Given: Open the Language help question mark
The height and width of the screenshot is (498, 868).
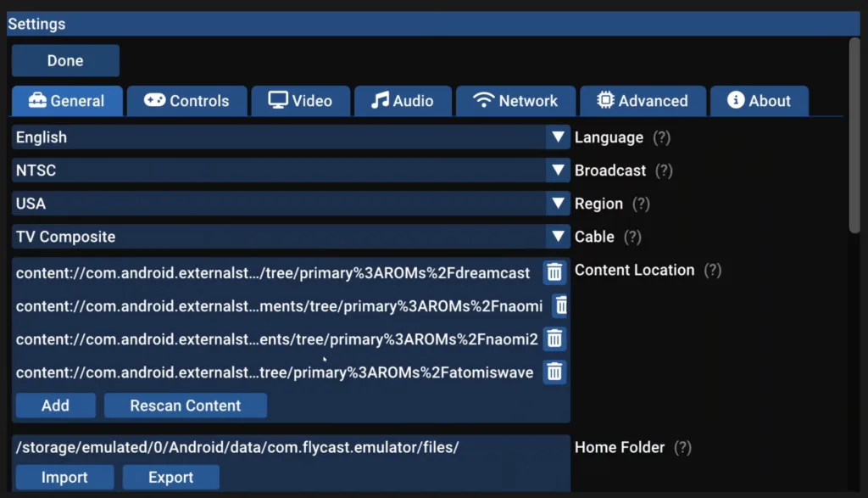Looking at the screenshot, I should pyautogui.click(x=661, y=137).
